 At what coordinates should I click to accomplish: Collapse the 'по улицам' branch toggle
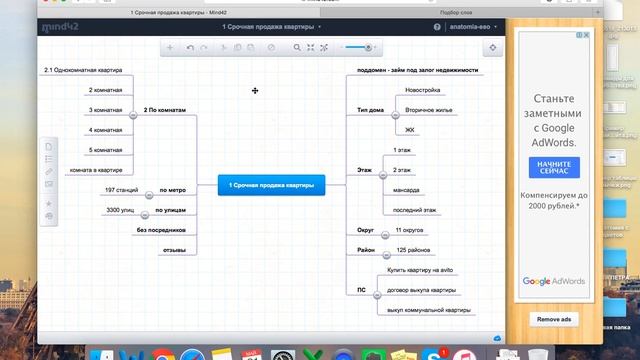pos(144,215)
